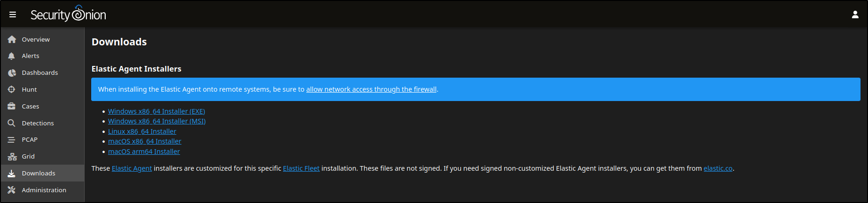Click the Detections magnifier icon
The image size is (868, 203).
click(12, 123)
